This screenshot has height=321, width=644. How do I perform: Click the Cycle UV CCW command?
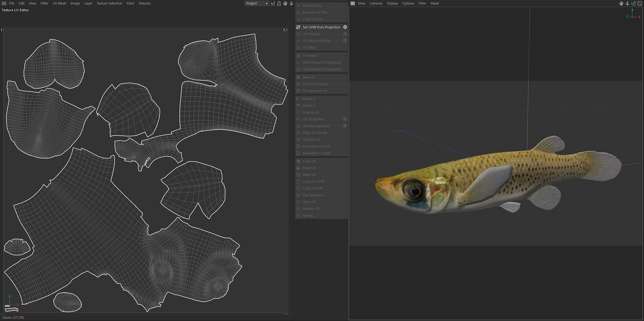[313, 182]
